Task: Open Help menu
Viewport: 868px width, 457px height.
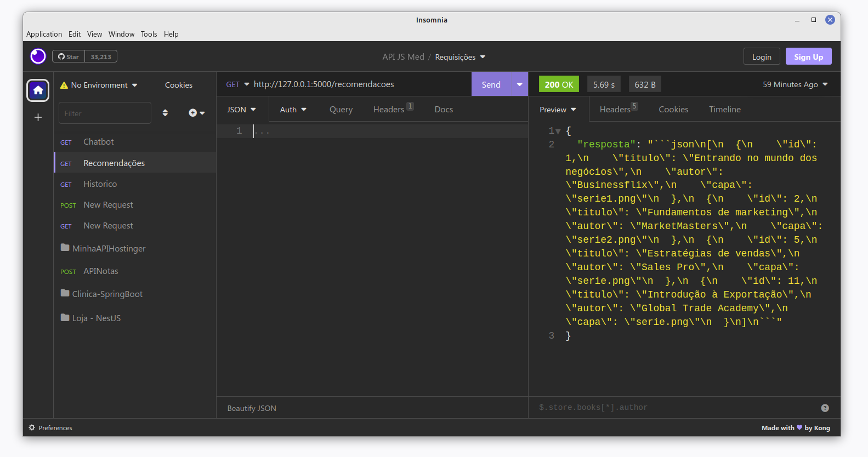Action: click(x=171, y=34)
